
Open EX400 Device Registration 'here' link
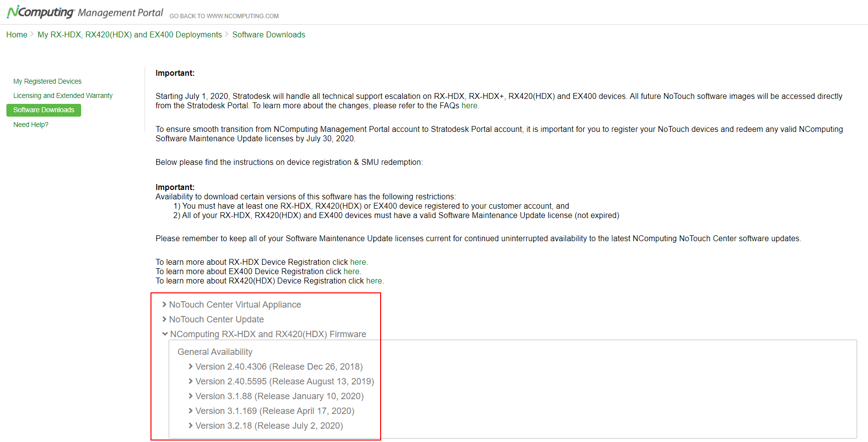tap(351, 272)
